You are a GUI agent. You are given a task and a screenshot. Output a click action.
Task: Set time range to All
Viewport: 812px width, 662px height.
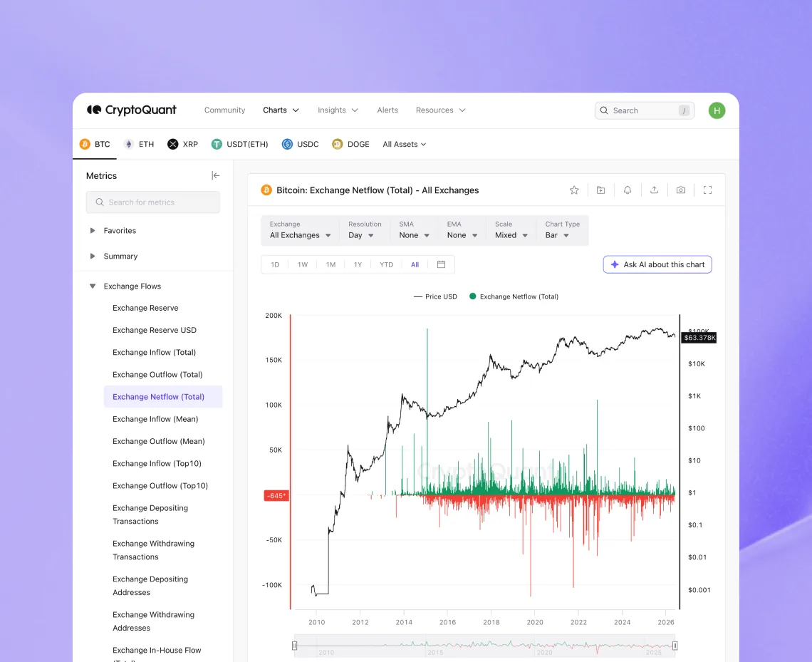point(415,264)
